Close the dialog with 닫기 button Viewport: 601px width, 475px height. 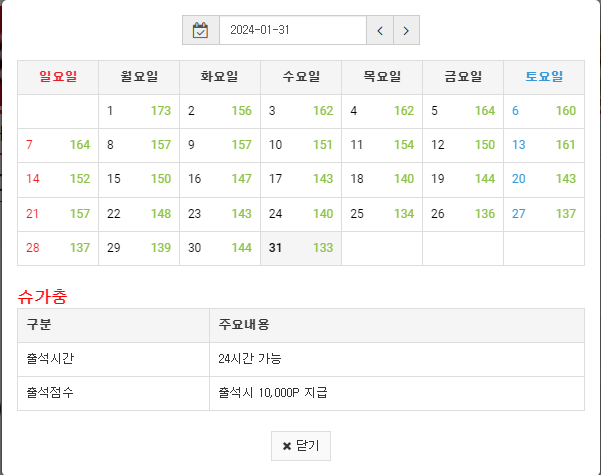(x=301, y=446)
